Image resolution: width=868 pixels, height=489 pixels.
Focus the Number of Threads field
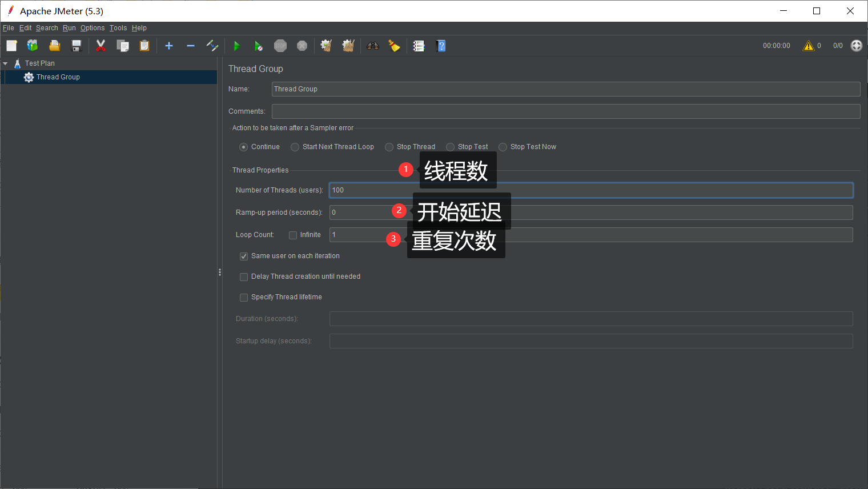pos(591,190)
